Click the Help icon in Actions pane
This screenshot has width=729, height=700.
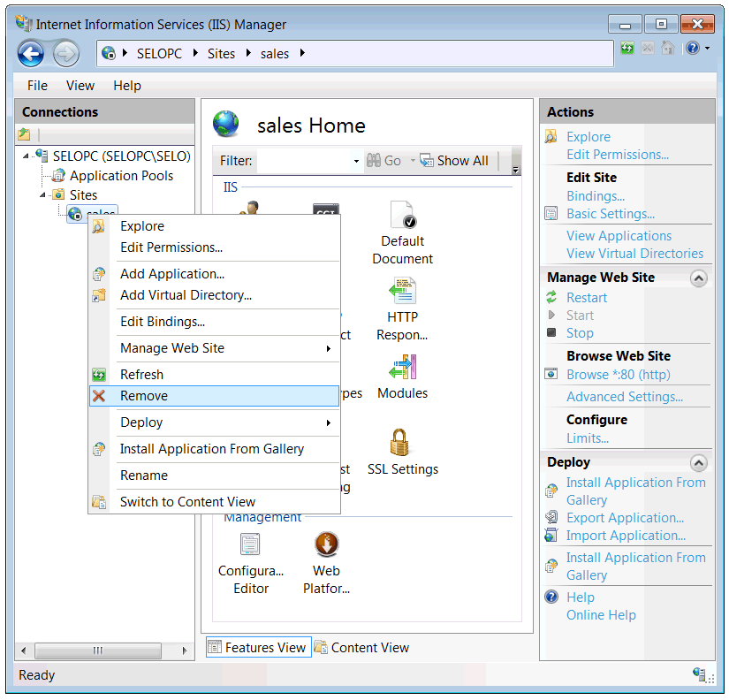(x=551, y=597)
